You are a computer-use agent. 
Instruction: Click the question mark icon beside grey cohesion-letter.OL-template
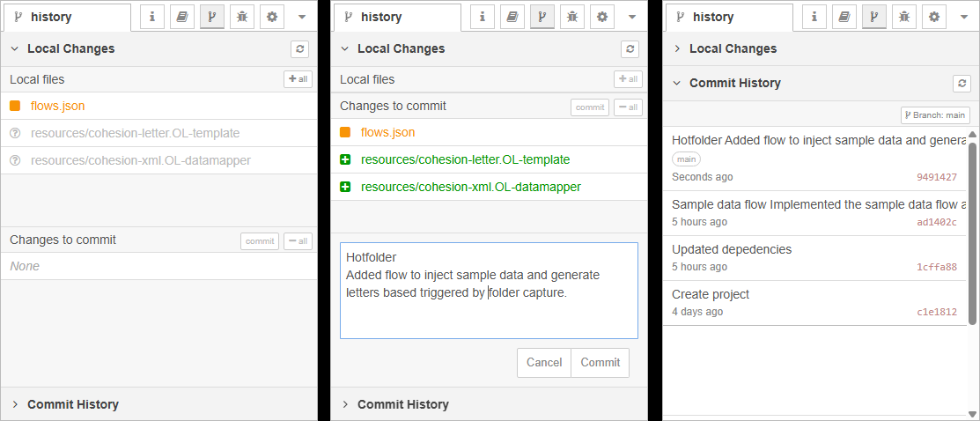pyautogui.click(x=15, y=134)
